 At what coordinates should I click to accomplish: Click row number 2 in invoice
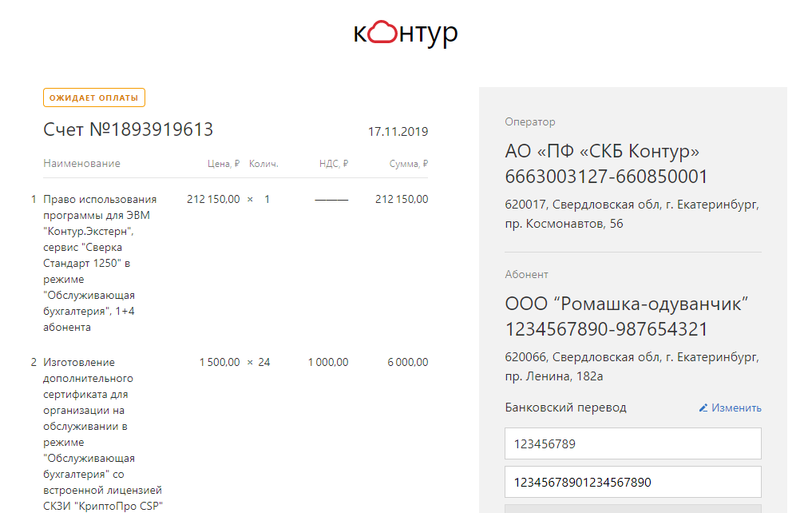click(x=34, y=362)
